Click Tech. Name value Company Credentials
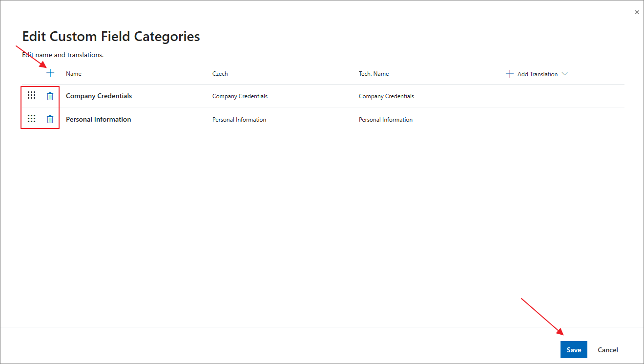The width and height of the screenshot is (644, 364). click(386, 96)
